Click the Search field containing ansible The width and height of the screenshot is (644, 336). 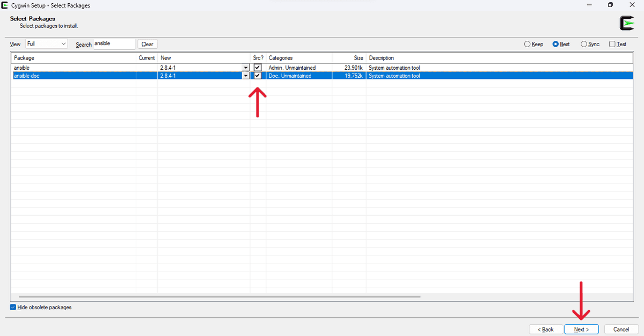coord(114,44)
